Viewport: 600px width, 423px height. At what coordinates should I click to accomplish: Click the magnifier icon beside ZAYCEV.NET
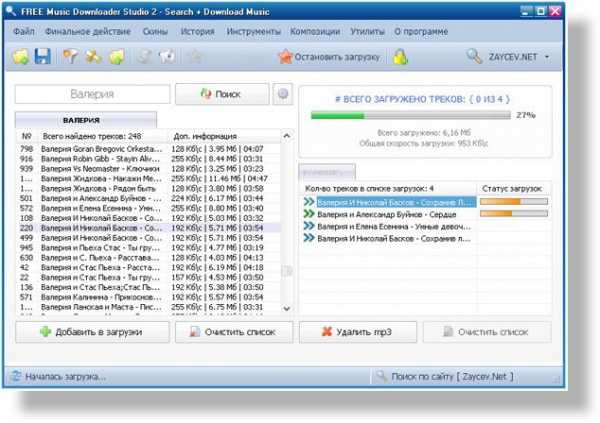tap(474, 57)
